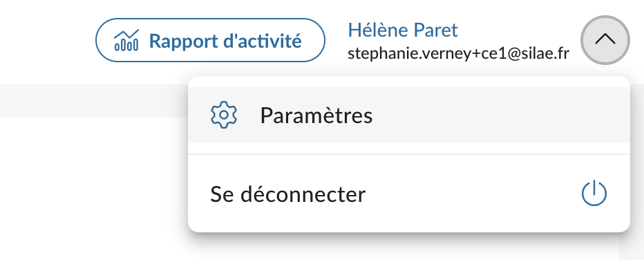Open the Rapport d'activité report
The height and width of the screenshot is (260, 644).
[210, 40]
